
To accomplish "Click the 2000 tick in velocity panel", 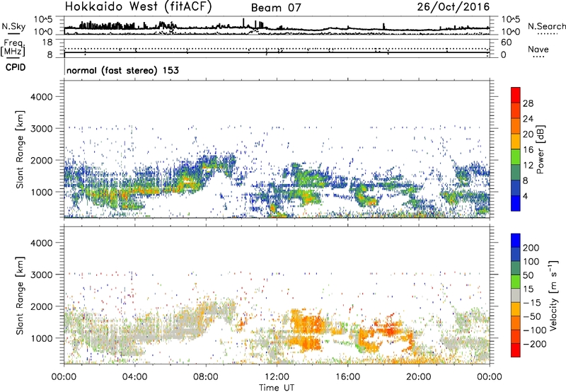I will tap(42, 306).
